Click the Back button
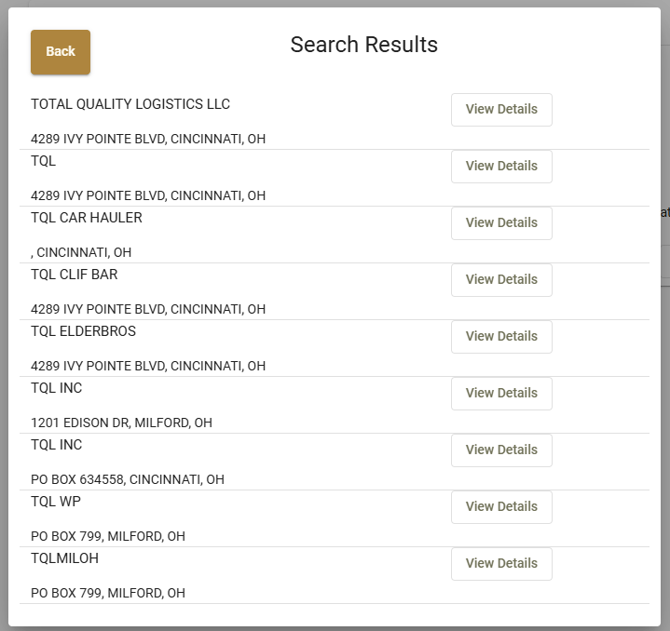This screenshot has width=670, height=631. tap(60, 52)
